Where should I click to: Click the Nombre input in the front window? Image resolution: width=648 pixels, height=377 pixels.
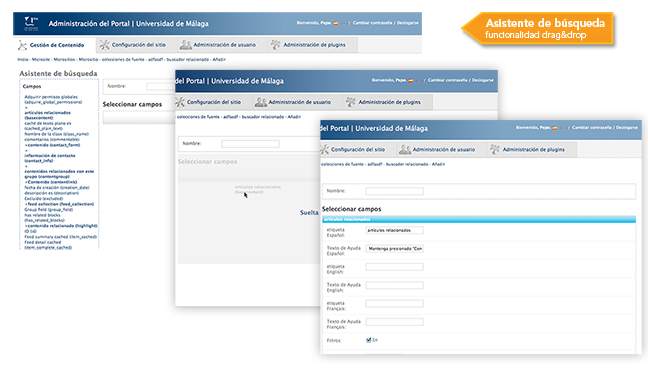(395, 191)
